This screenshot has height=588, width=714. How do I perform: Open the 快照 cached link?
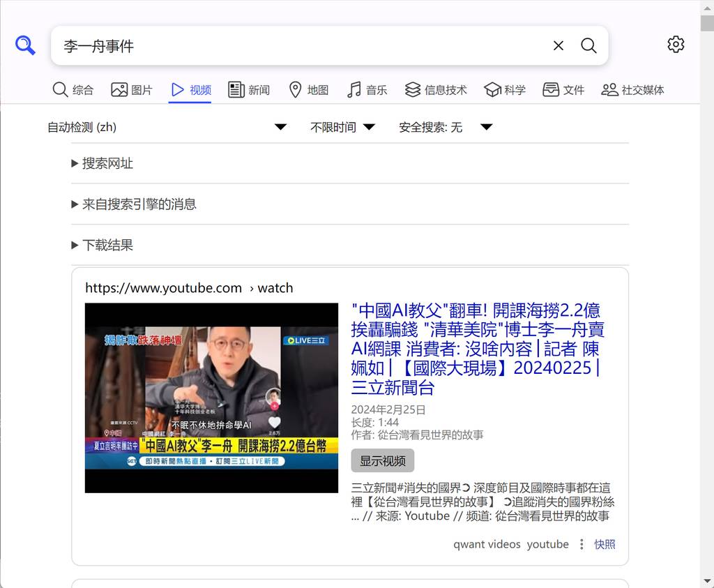(605, 544)
